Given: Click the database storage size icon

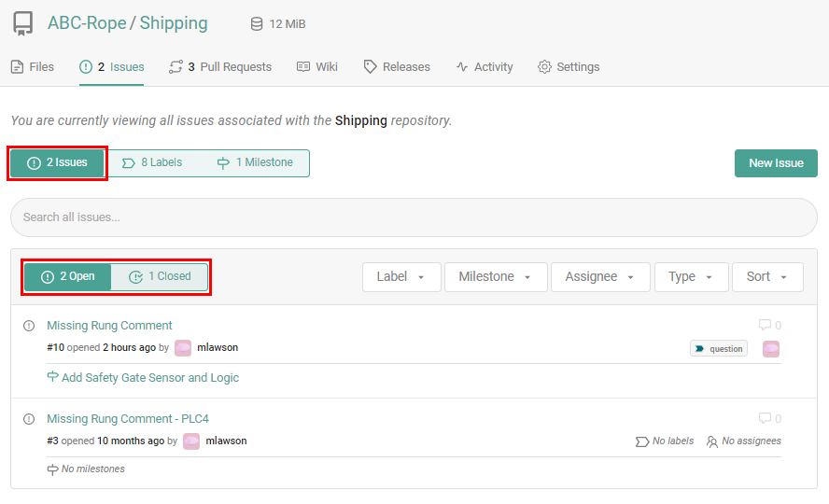Looking at the screenshot, I should tap(257, 24).
